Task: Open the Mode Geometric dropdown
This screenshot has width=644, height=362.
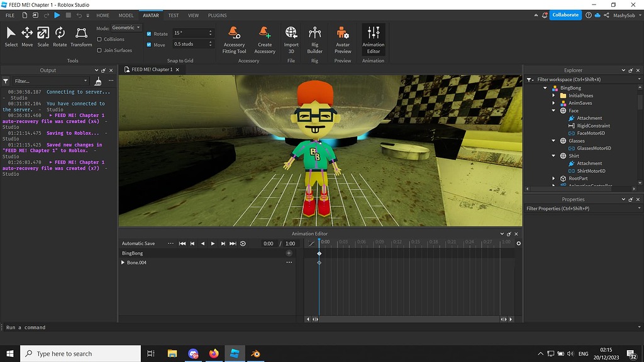Action: (125, 27)
